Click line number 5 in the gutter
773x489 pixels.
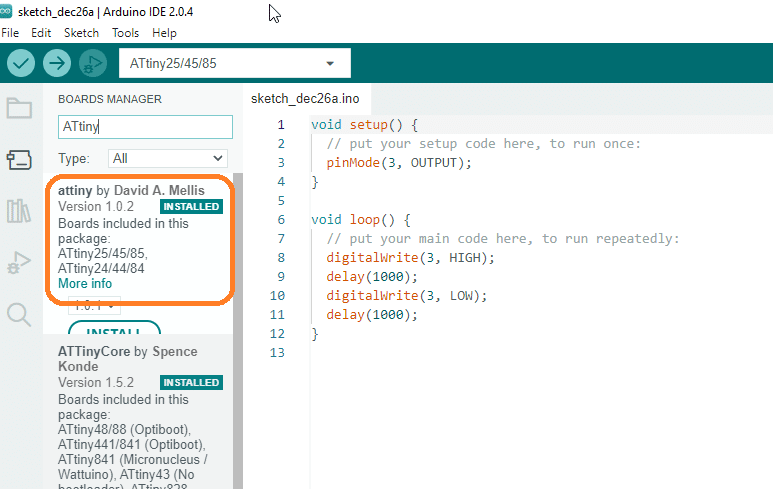tap(281, 201)
